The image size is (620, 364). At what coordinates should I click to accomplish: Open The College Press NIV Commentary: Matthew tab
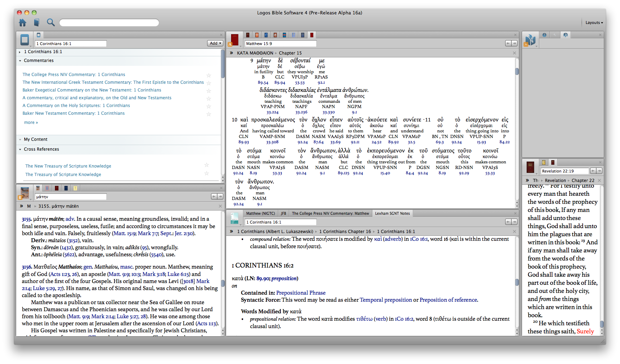(330, 213)
